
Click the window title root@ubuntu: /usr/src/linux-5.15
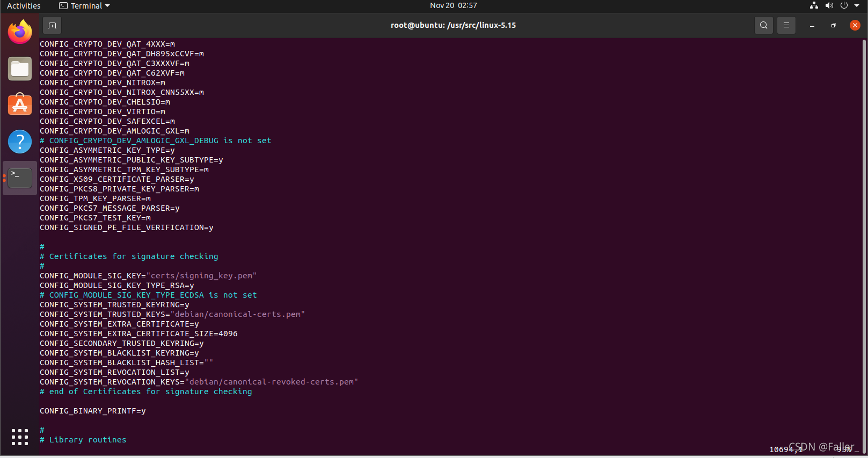click(453, 25)
